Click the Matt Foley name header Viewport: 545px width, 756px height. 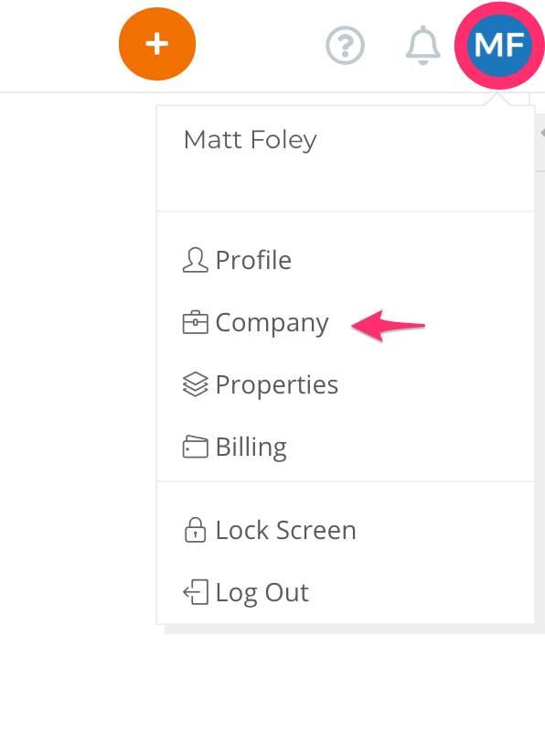coord(250,140)
